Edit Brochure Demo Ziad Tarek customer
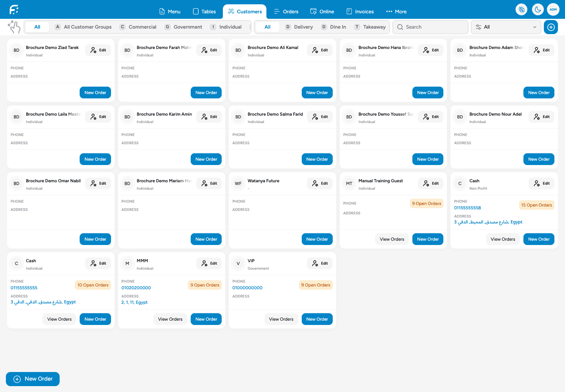565x392 pixels. pos(98,50)
